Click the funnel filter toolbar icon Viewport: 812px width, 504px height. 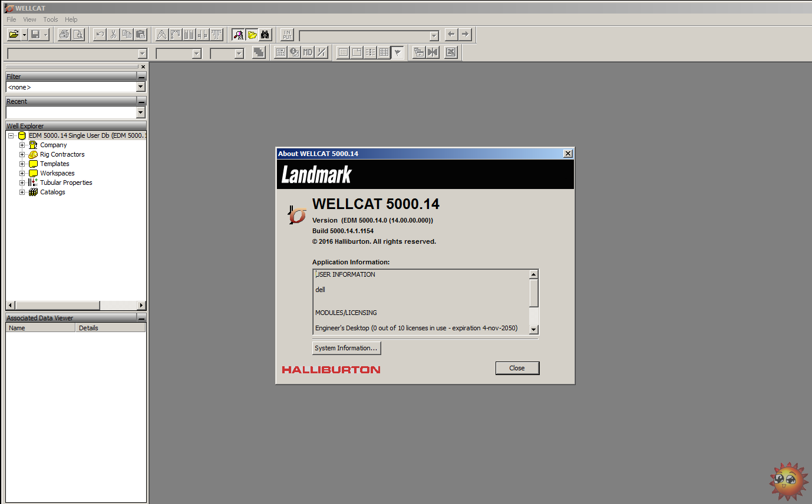coord(398,52)
